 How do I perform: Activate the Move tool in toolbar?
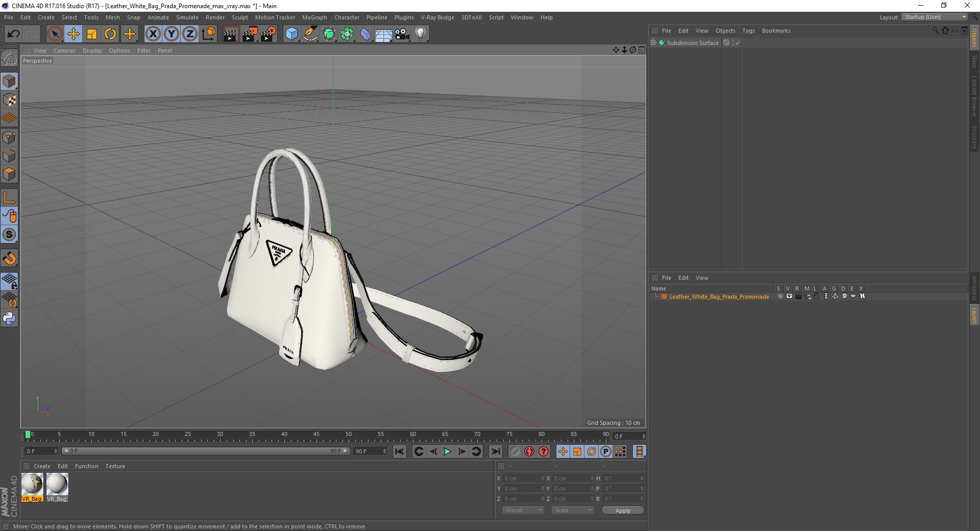[x=73, y=34]
